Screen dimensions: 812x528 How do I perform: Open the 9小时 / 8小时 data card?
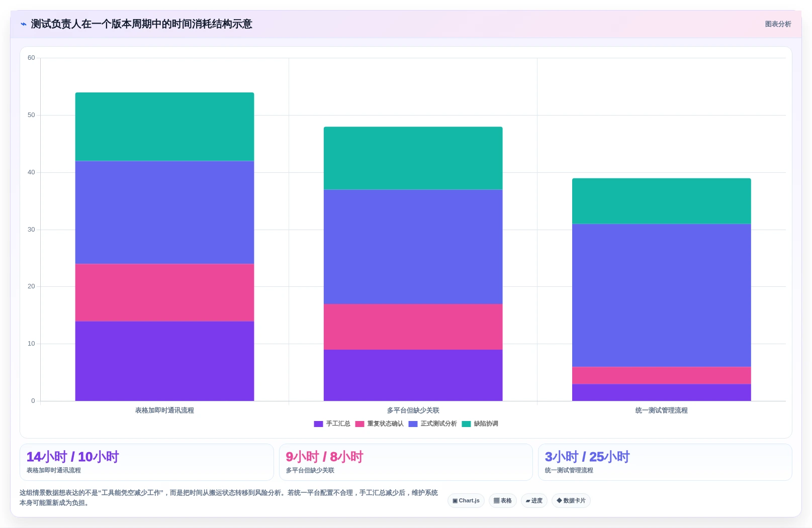tap(406, 462)
